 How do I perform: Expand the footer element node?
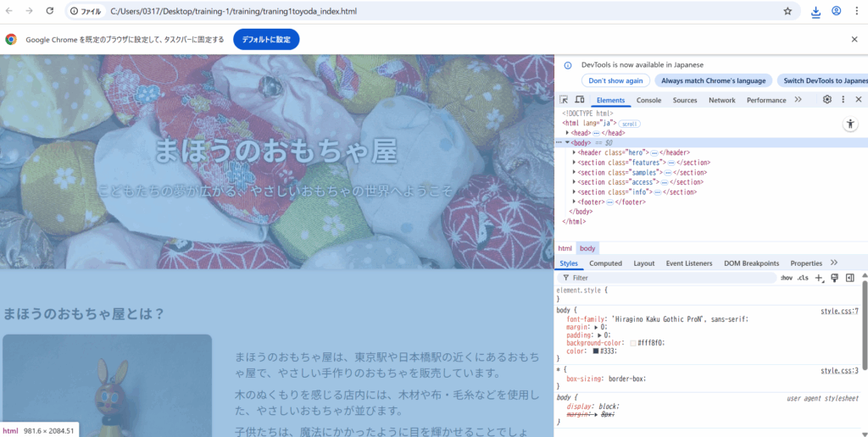pyautogui.click(x=575, y=202)
